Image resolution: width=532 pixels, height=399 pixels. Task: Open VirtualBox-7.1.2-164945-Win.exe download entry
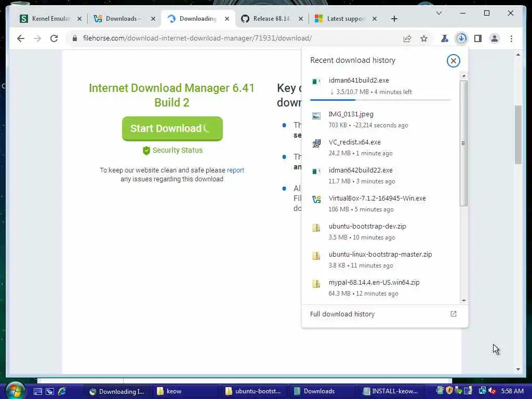point(380,204)
